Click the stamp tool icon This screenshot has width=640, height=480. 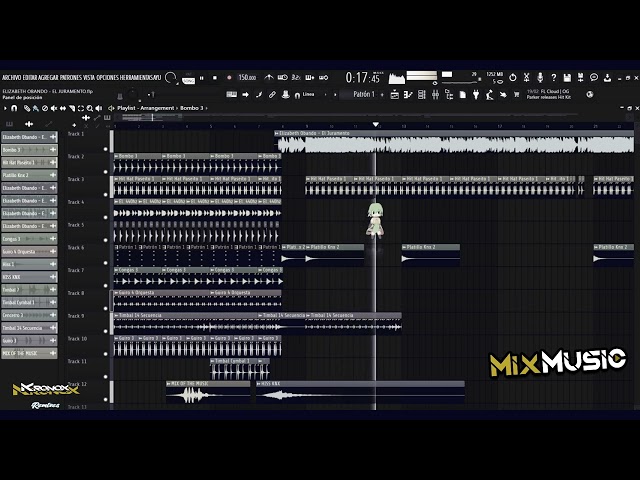pos(286,95)
